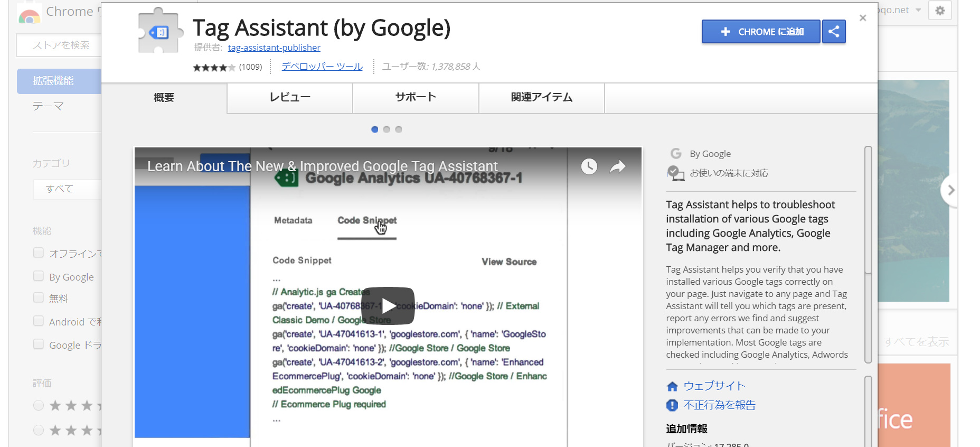Click the share icon button
Viewport: 980px width, 447px height.
coord(834,32)
